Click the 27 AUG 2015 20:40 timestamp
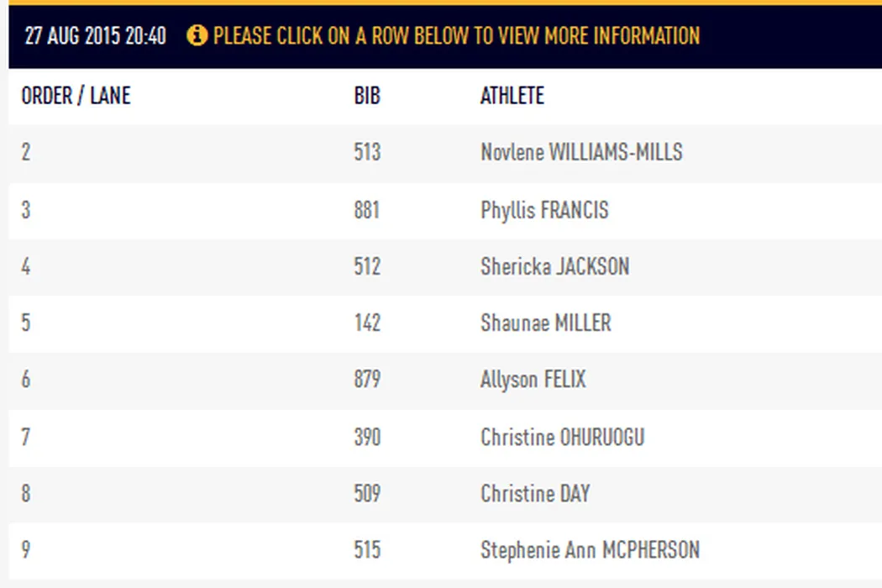 pyautogui.click(x=95, y=36)
